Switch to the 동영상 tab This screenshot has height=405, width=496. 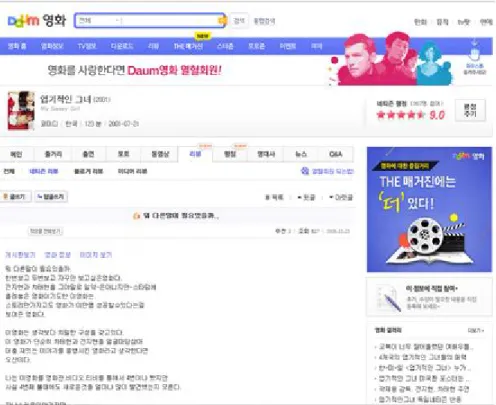[x=160, y=154]
